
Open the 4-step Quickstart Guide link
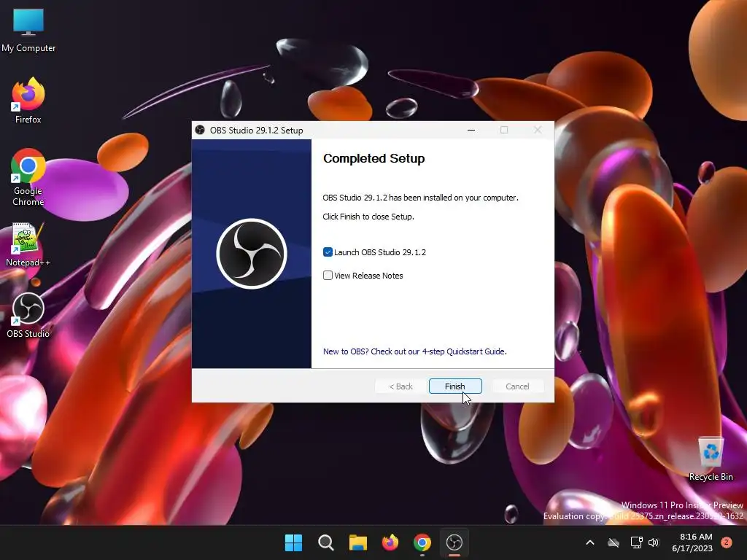(x=415, y=351)
